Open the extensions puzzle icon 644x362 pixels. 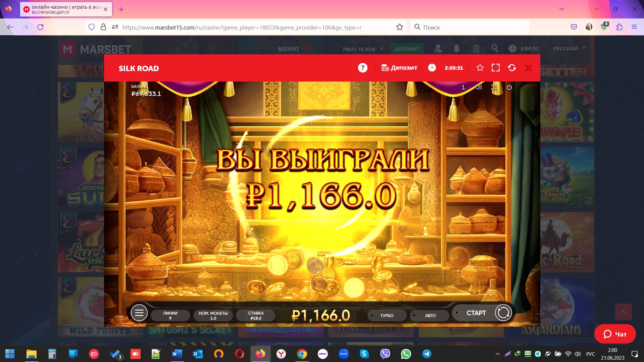click(x=619, y=27)
